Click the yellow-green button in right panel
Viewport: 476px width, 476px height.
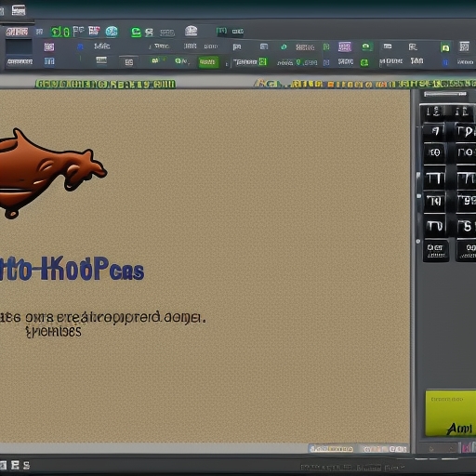(451, 414)
